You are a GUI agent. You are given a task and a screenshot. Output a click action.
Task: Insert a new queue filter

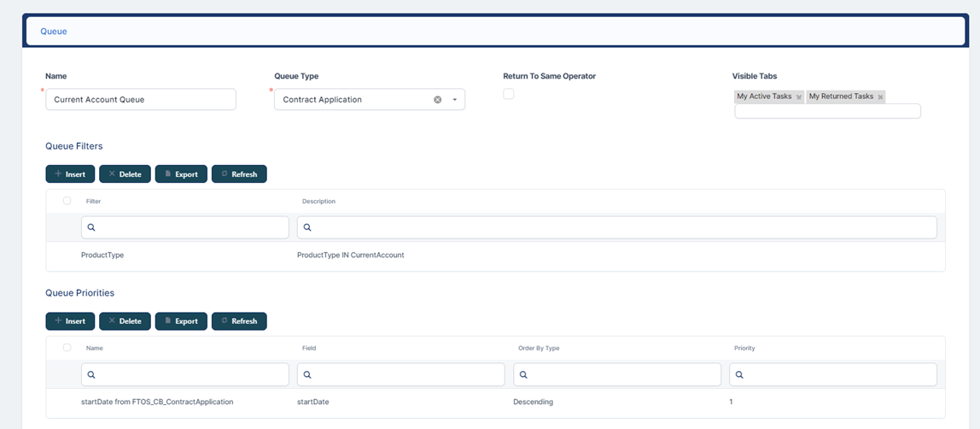tap(70, 174)
